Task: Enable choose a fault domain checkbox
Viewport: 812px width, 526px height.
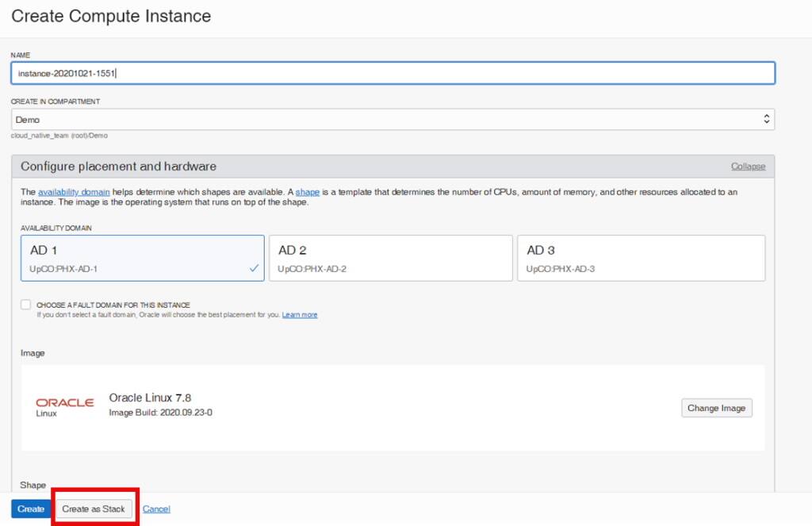Action: click(25, 304)
